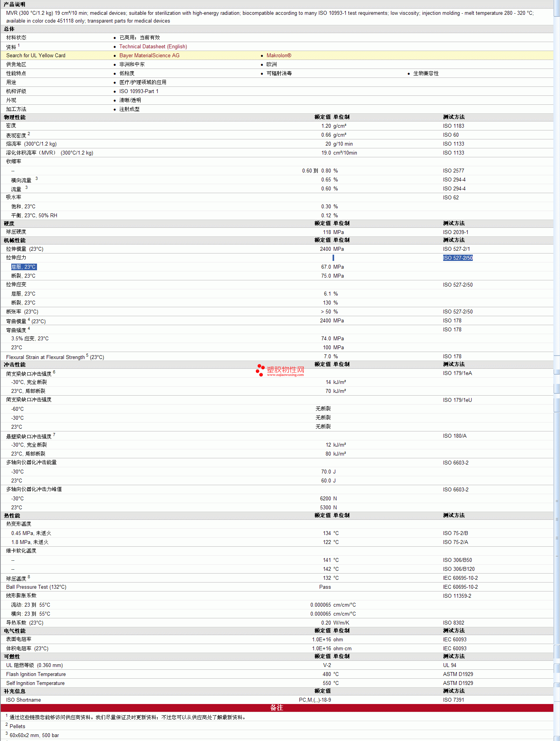Click the 'ISO 306/B120' test method
The height and width of the screenshot is (741, 560).
coord(459,569)
